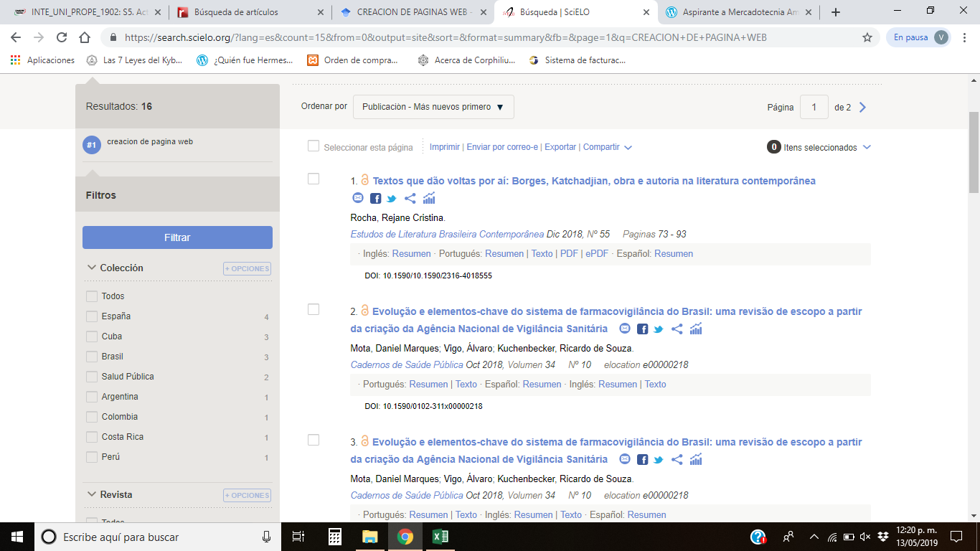Open Excel from the Windows taskbar
Screen dimensions: 980x551
440,536
